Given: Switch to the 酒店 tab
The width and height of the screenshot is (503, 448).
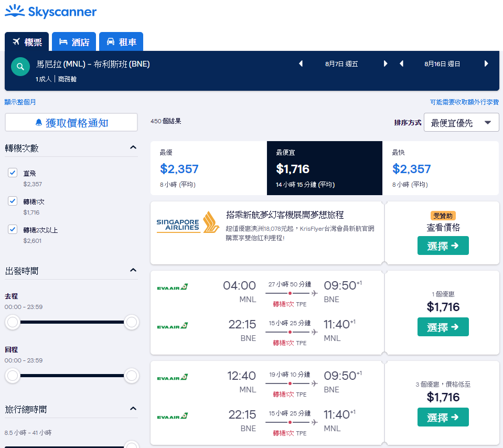Looking at the screenshot, I should click(x=74, y=42).
